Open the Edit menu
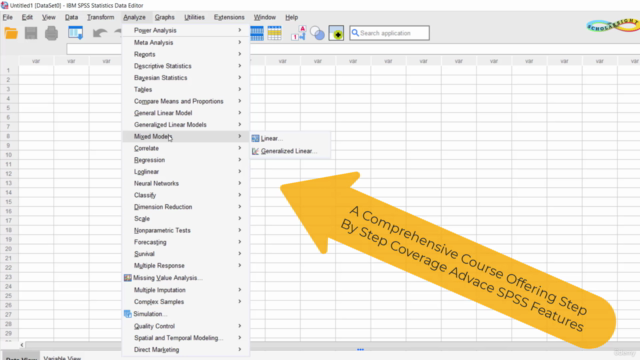The height and width of the screenshot is (360, 640). tap(27, 17)
